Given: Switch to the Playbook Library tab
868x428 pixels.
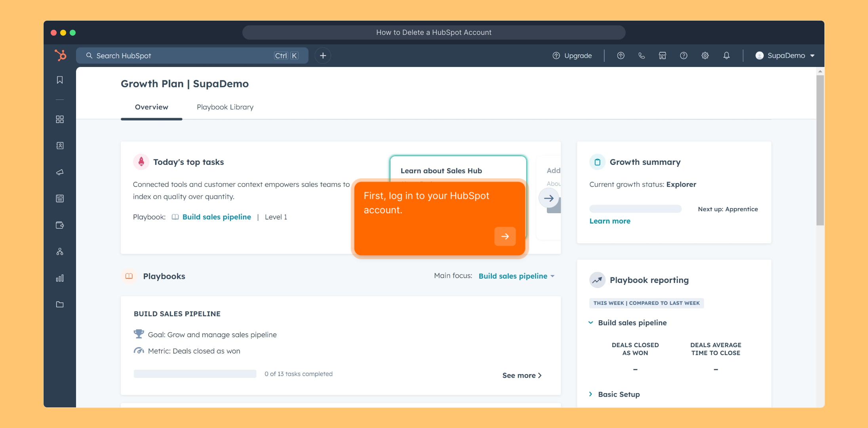Looking at the screenshot, I should tap(225, 107).
